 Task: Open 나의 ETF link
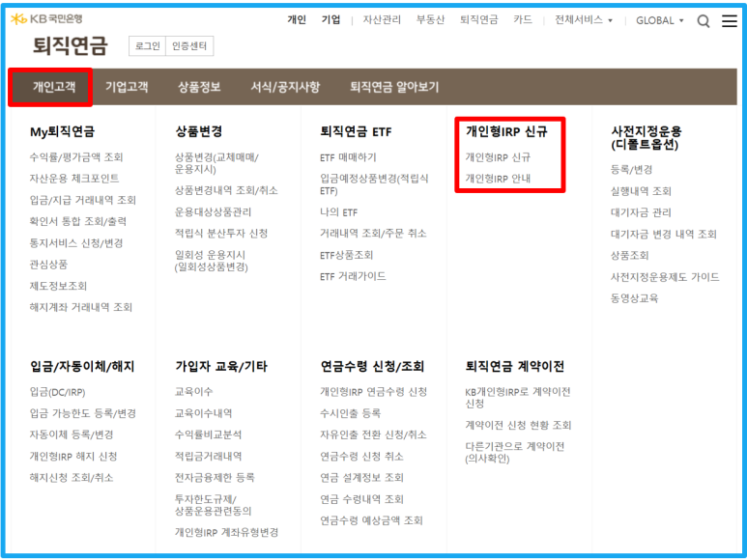[339, 212]
